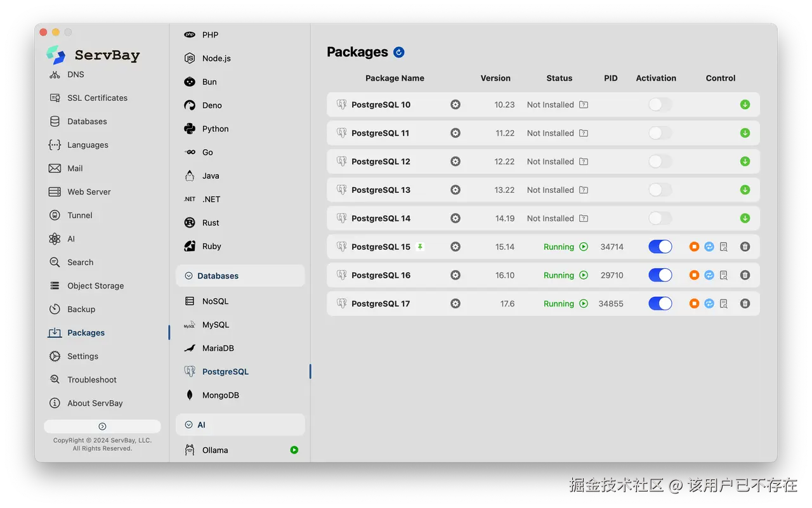Click the PID value 34855
The height and width of the screenshot is (508, 812).
[x=611, y=304]
